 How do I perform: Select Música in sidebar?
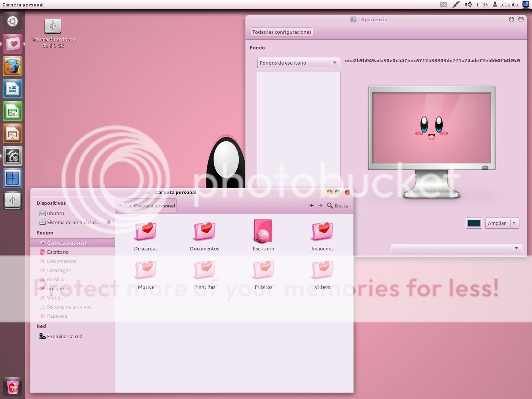(72, 279)
